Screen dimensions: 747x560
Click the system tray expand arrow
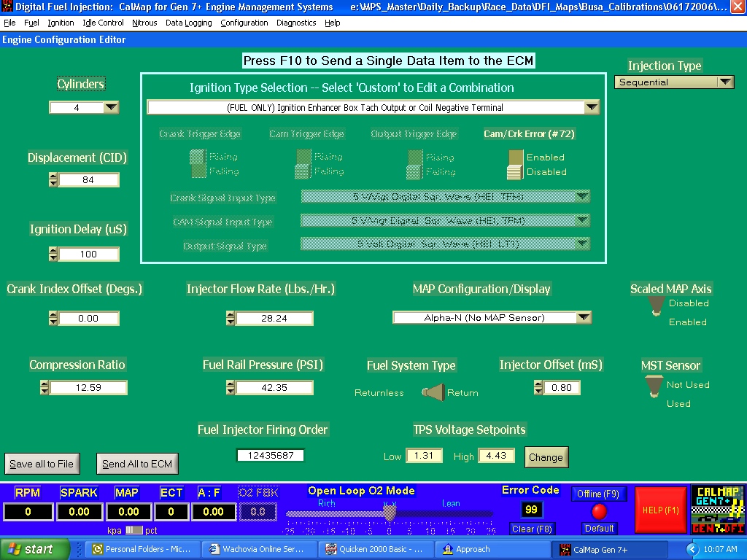692,550
